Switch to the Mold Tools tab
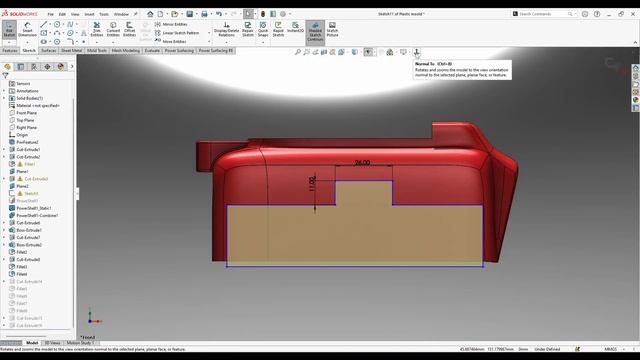Screen dimensions: 640x360 point(97,51)
